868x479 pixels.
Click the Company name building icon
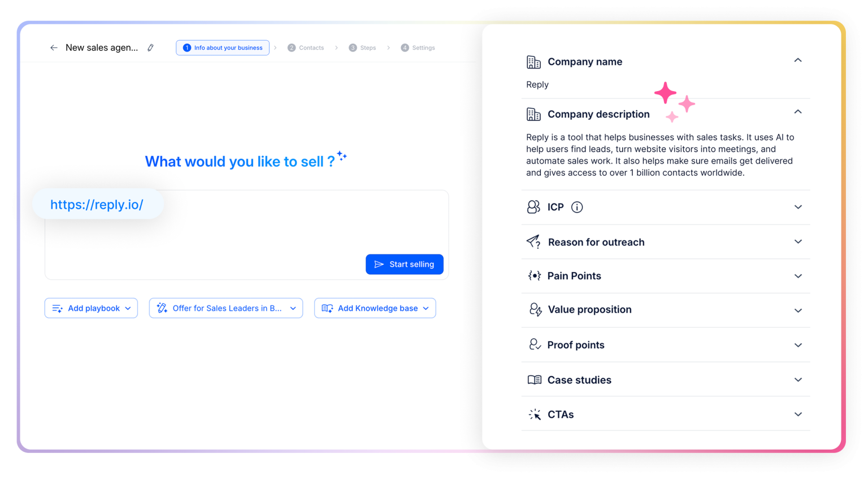click(533, 62)
